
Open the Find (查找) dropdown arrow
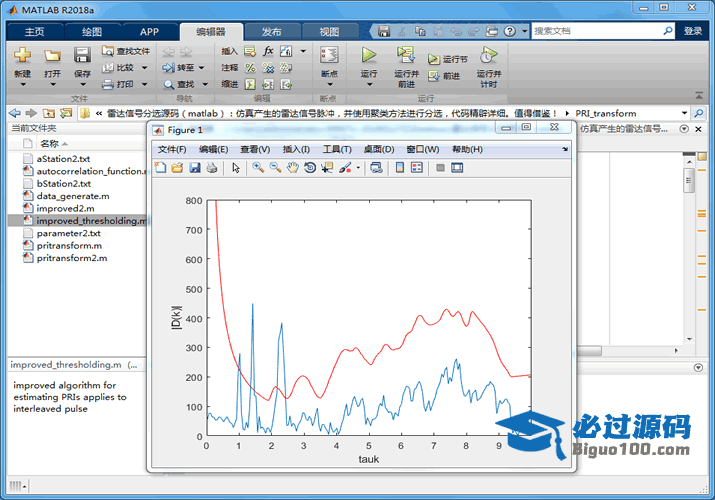click(x=205, y=84)
